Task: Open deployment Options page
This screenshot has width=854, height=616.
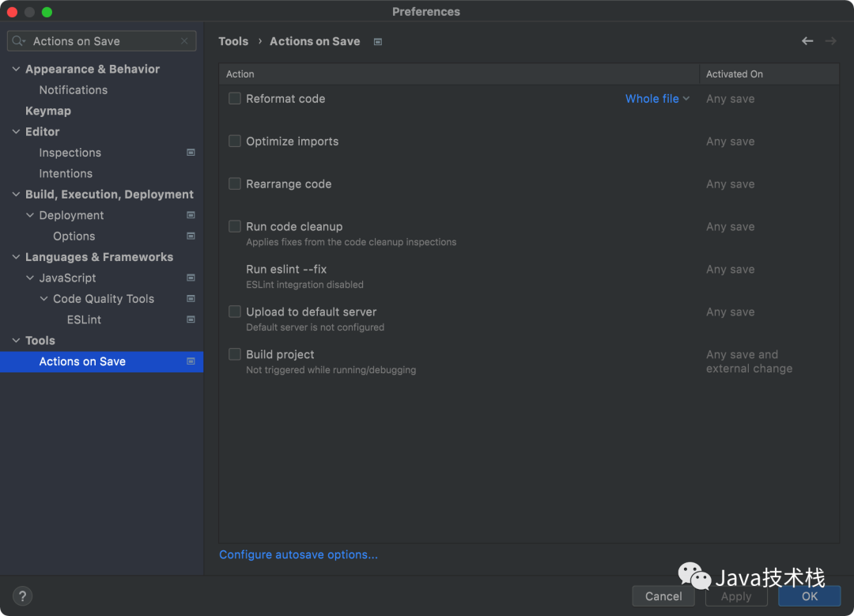Action: 74,236
